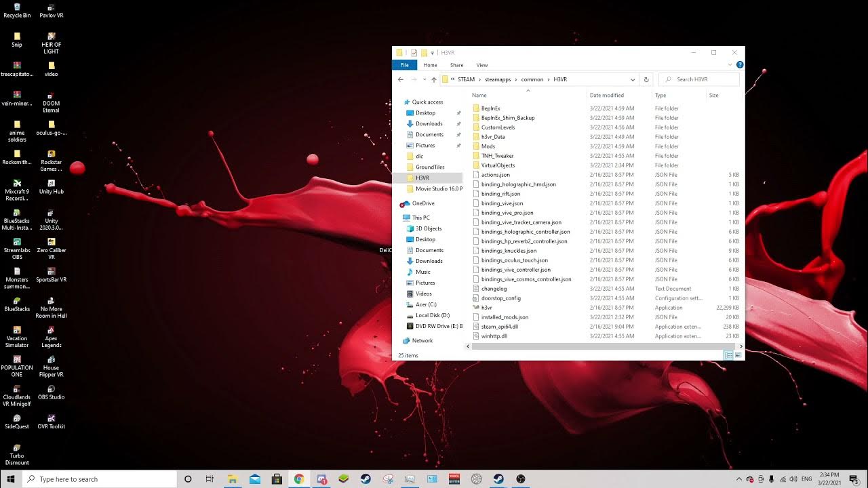Screen dimensions: 868x488
Task: Click the Back navigation arrow
Action: 401,79
